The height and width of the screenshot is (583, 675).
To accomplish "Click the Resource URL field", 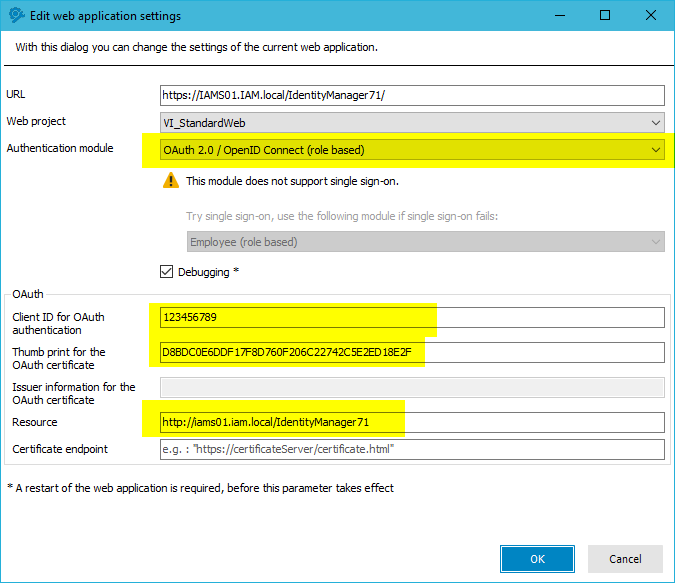I will 412,422.
